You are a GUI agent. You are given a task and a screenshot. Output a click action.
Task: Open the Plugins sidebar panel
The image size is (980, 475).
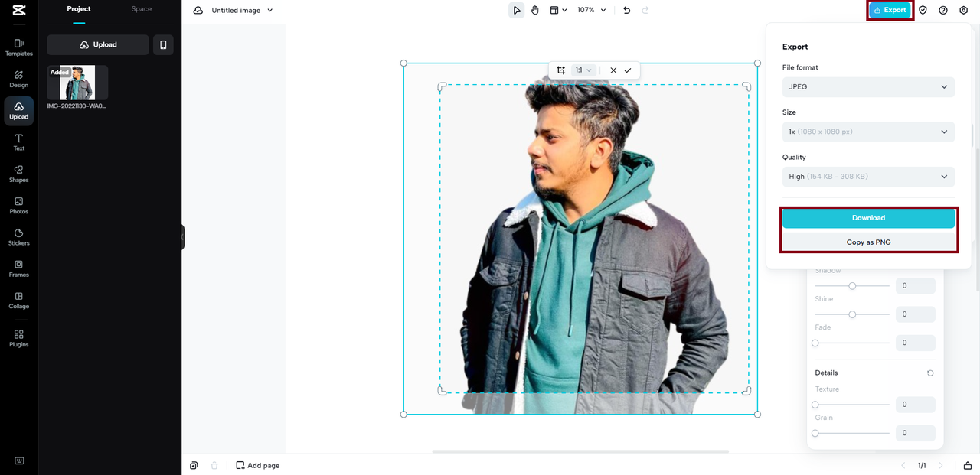[x=19, y=338]
